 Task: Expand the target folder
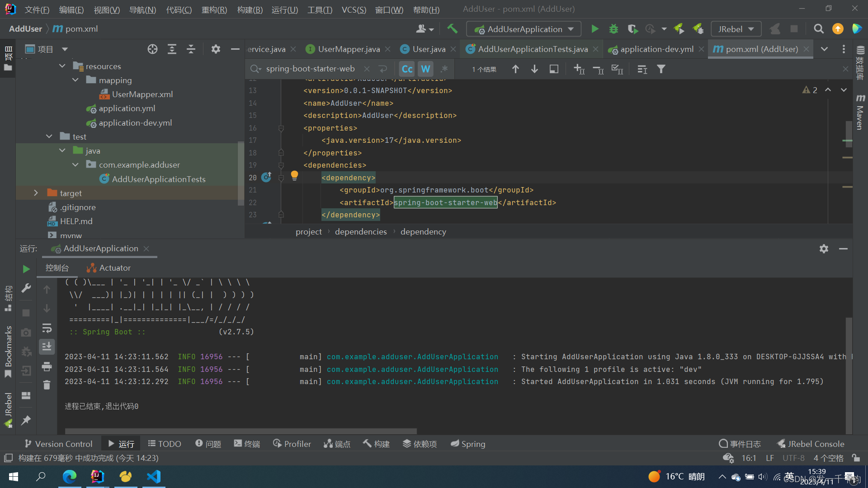click(36, 193)
